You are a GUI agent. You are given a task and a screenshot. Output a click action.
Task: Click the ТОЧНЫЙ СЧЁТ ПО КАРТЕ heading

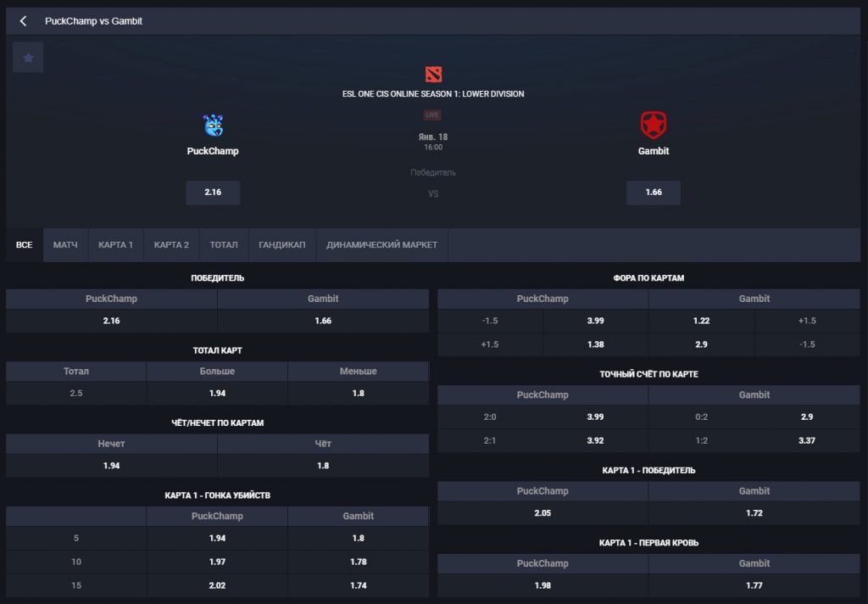pos(648,375)
